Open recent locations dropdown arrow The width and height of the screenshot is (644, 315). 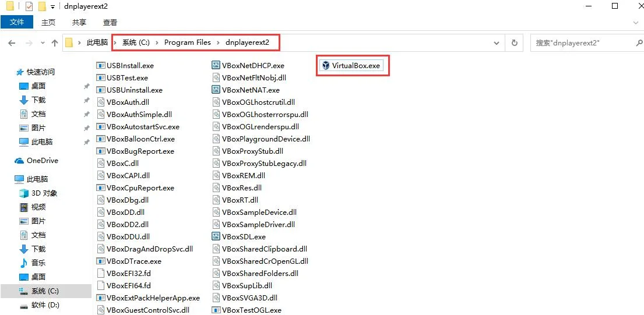43,43
